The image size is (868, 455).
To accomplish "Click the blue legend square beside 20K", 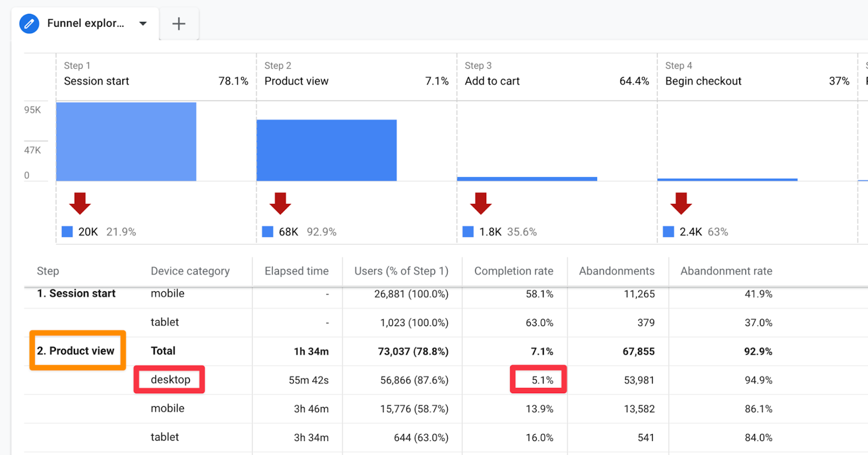I will [67, 232].
